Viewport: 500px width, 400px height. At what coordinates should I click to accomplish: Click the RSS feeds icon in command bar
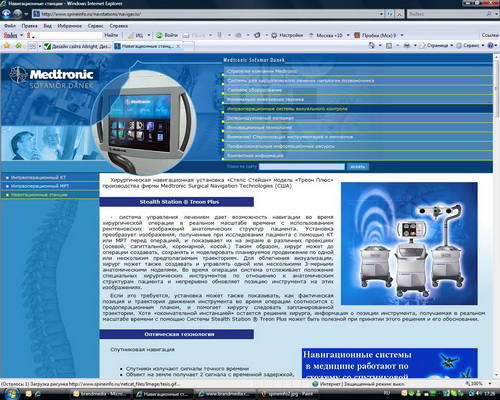pos(389,46)
